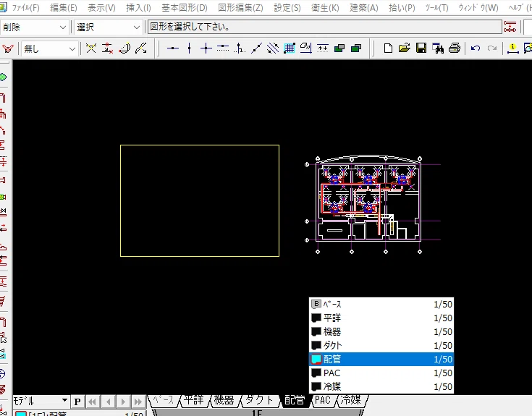Redo the last undone action
532x416 pixels.
(x=492, y=48)
